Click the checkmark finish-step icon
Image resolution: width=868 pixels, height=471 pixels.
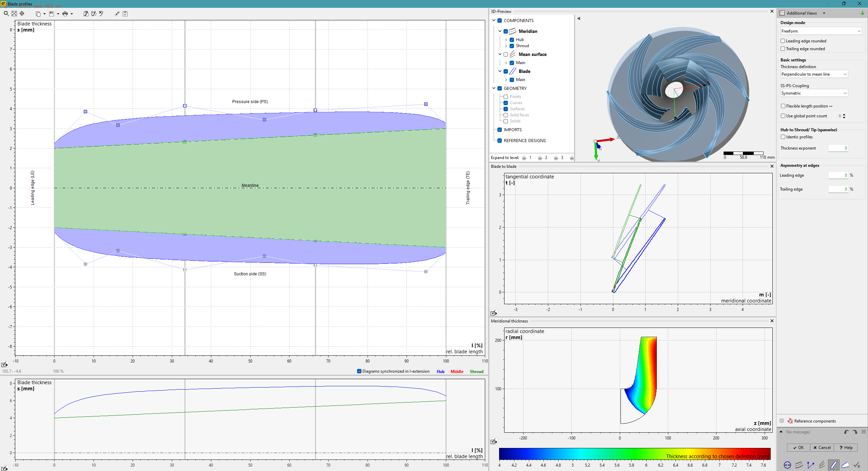[857, 465]
